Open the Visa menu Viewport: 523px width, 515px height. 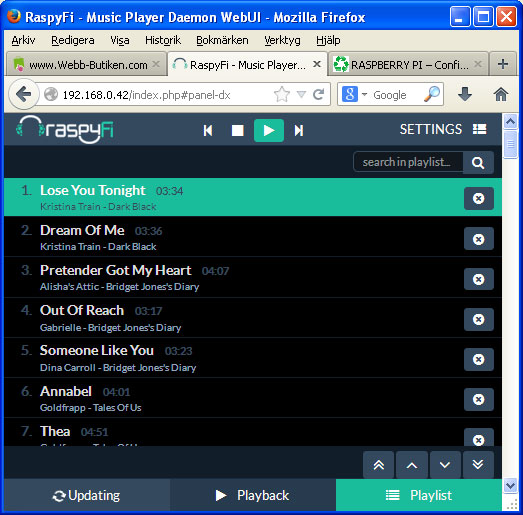(x=120, y=40)
